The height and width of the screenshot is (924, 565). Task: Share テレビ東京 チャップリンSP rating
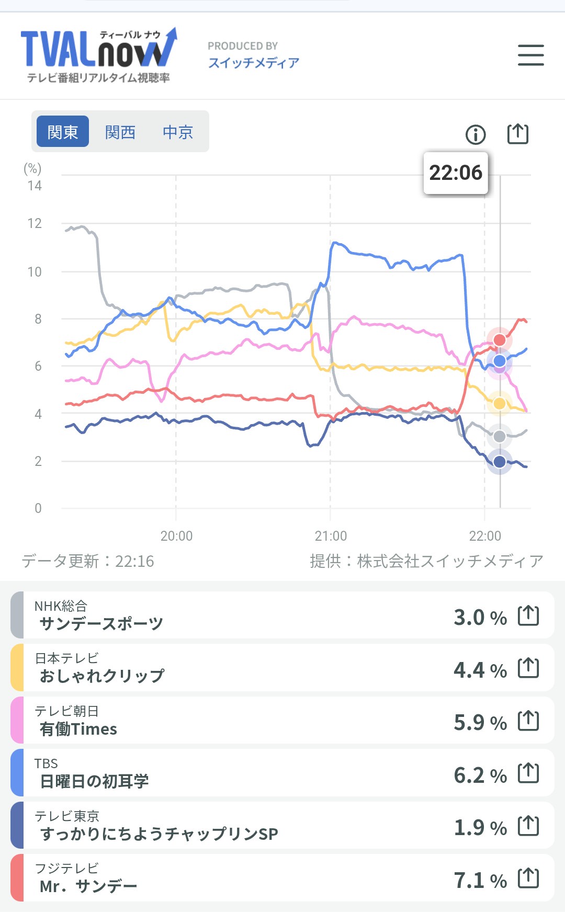(x=528, y=826)
